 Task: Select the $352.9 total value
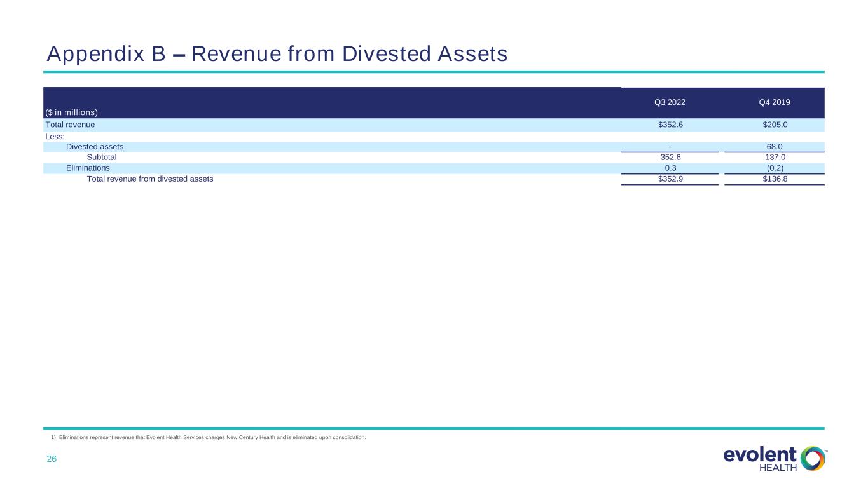click(x=670, y=179)
